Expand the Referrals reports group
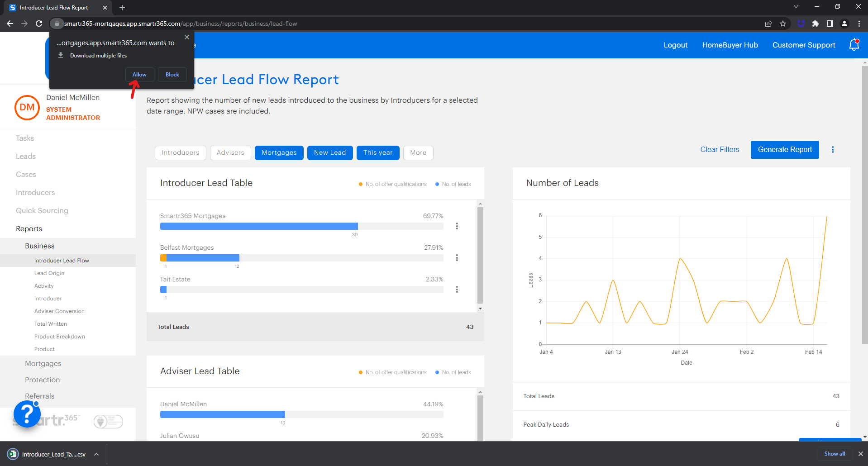Screen dimensions: 868x466 click(40, 396)
